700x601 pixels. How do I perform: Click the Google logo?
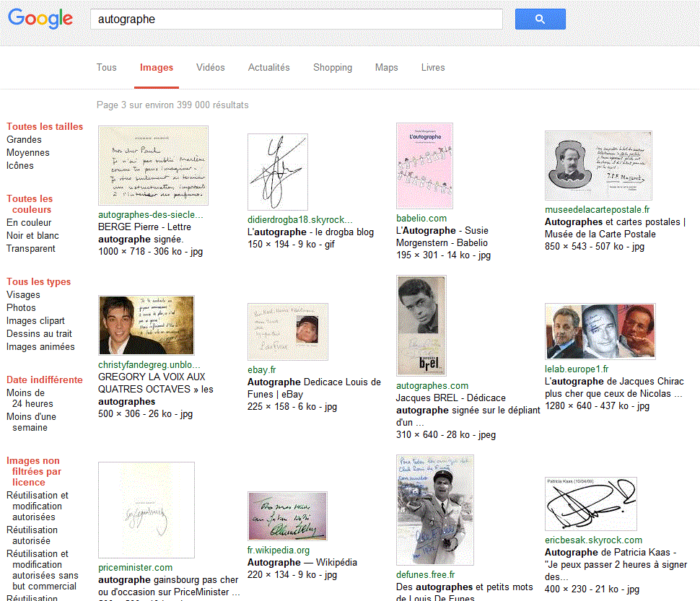click(40, 18)
